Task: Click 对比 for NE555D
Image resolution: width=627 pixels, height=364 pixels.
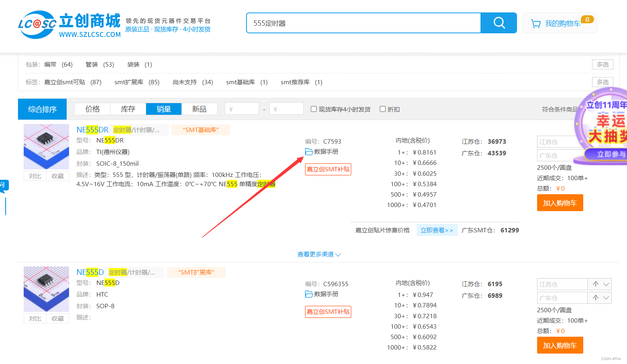Action: click(35, 318)
